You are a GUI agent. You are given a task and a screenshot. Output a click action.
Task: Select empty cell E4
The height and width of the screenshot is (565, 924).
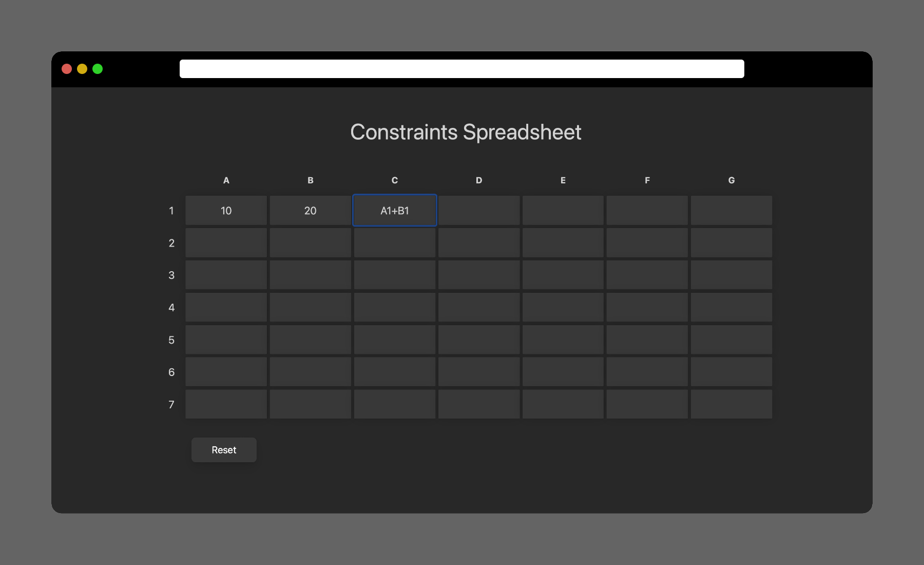[x=563, y=308]
